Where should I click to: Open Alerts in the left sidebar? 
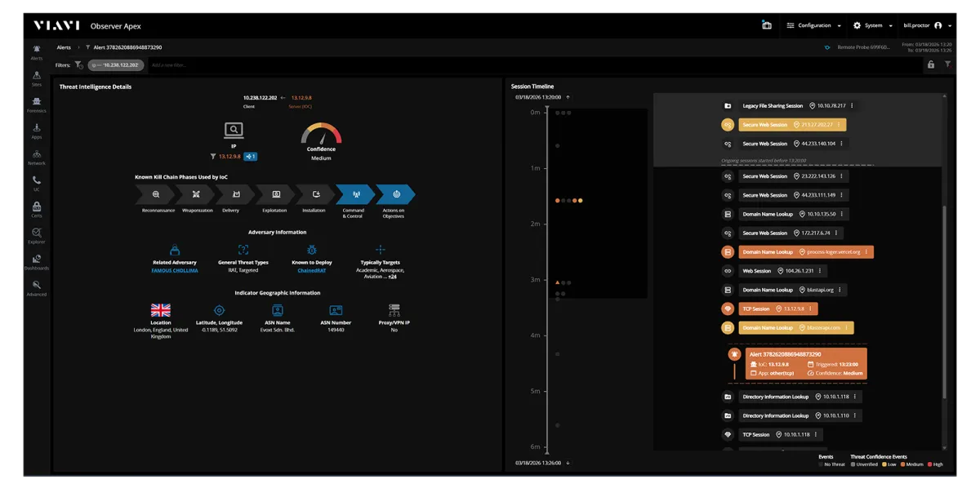point(37,51)
